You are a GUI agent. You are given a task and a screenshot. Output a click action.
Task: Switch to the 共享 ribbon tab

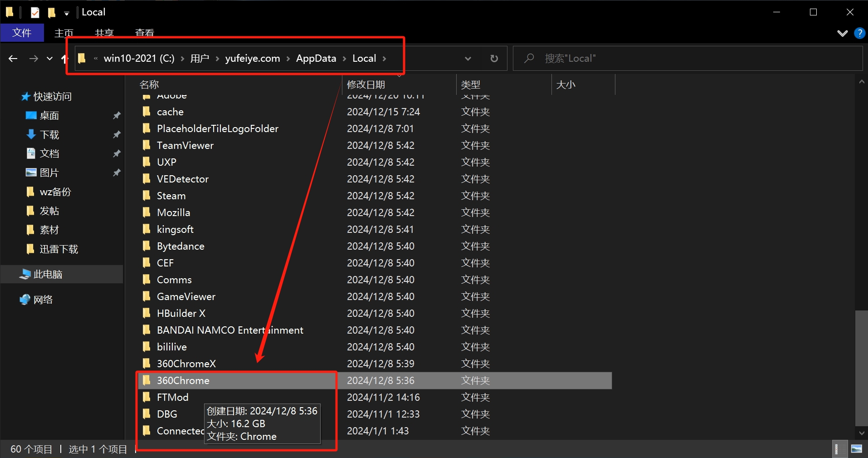(104, 33)
